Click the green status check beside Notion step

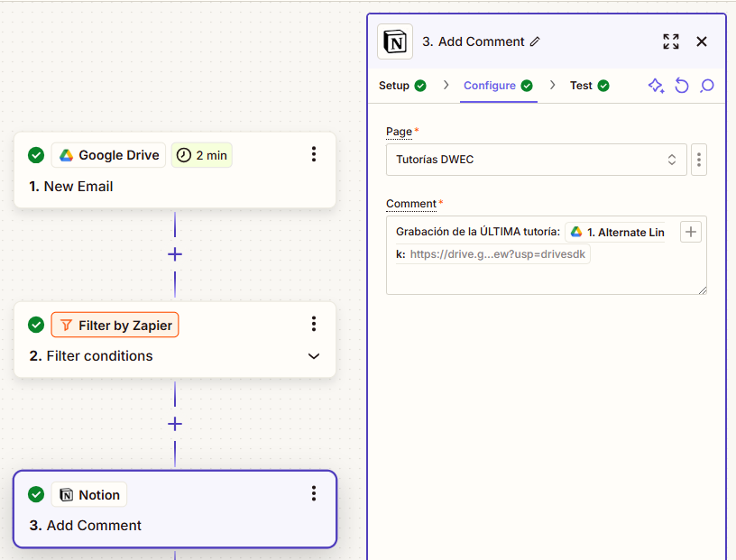pos(35,494)
